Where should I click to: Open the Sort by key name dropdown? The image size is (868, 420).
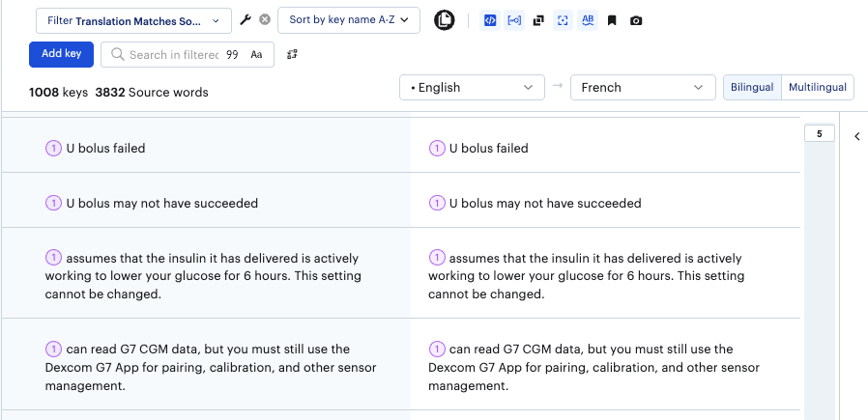click(x=348, y=20)
